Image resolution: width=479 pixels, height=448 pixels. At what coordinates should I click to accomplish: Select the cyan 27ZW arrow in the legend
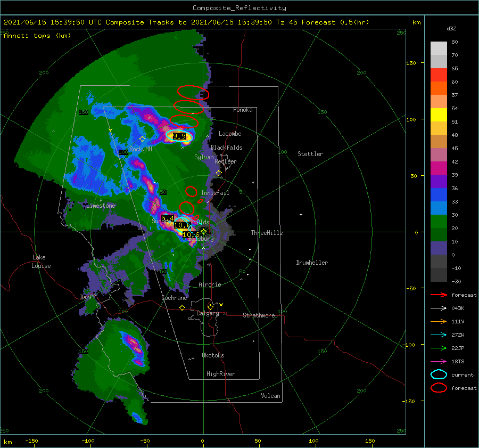439,335
